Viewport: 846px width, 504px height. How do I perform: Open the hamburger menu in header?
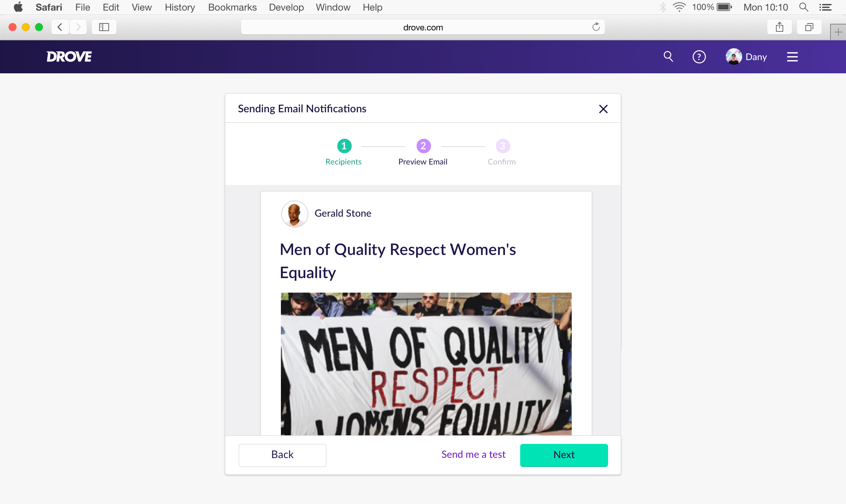[x=792, y=57]
